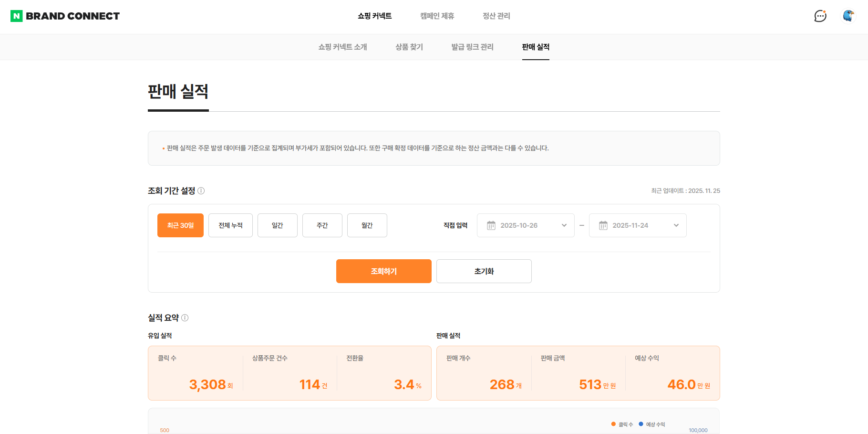Open the calendar icon in the end date field
Screen dimensions: 868x434
coord(604,225)
